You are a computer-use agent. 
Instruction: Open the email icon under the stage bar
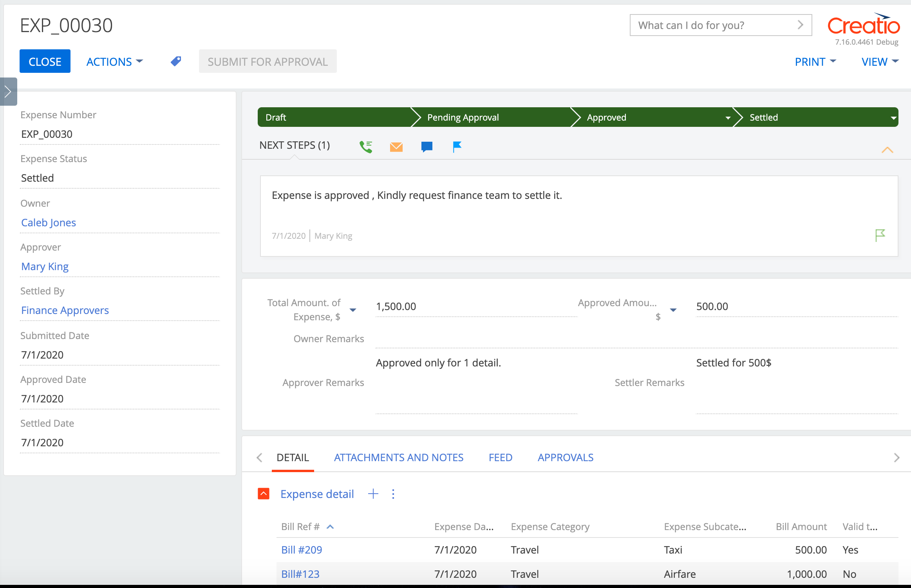click(396, 147)
